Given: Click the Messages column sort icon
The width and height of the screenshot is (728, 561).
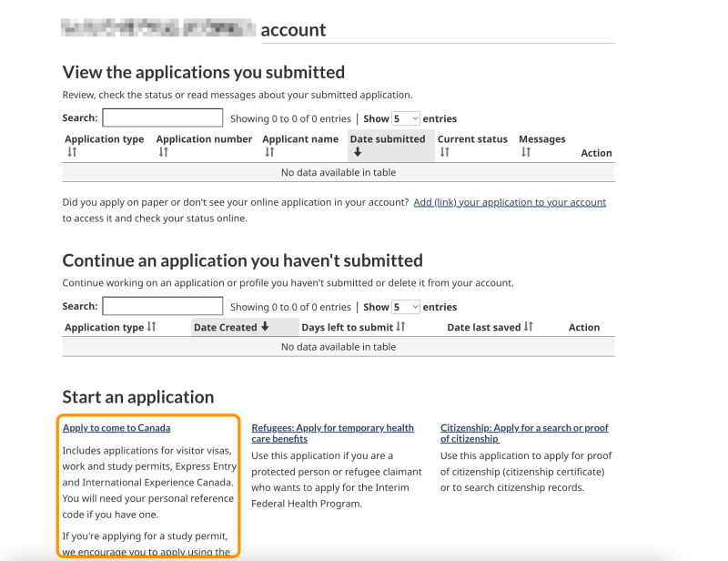Looking at the screenshot, I should (526, 152).
